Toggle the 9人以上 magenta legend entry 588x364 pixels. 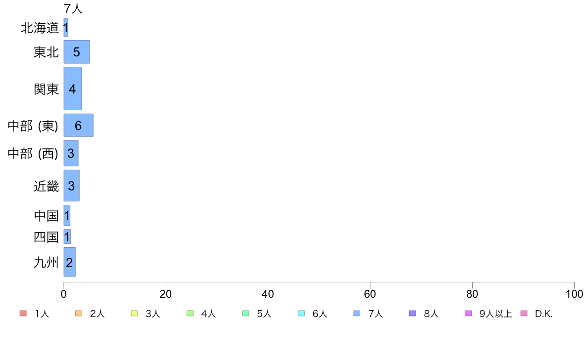coord(488,314)
